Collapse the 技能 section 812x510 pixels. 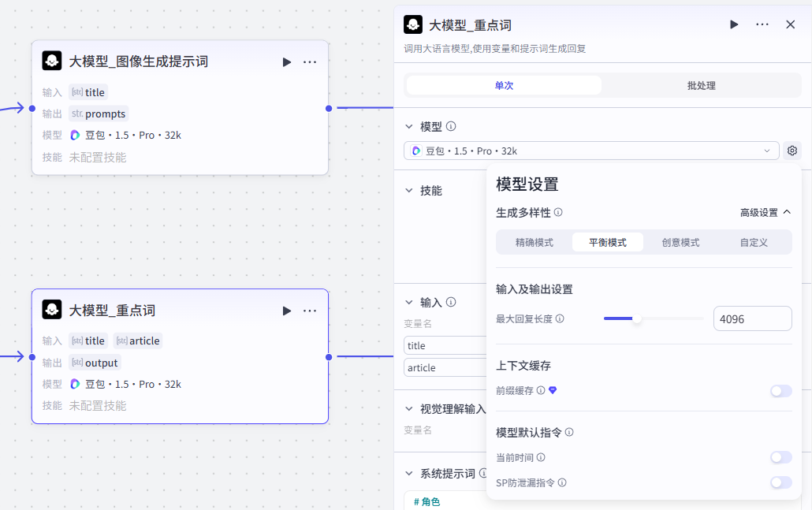point(408,191)
